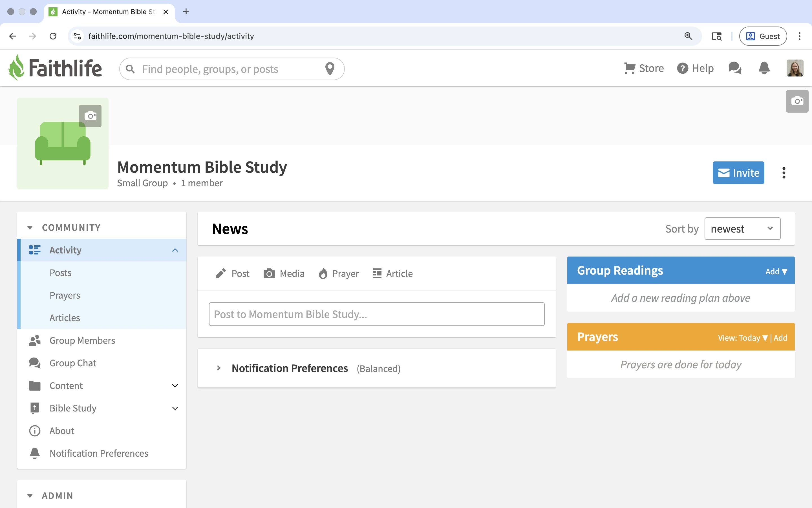Click the location pin in the search bar
812x508 pixels.
tap(330, 69)
